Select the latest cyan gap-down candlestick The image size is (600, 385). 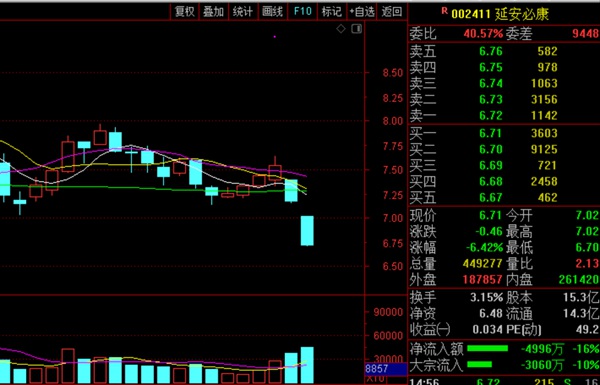307,231
